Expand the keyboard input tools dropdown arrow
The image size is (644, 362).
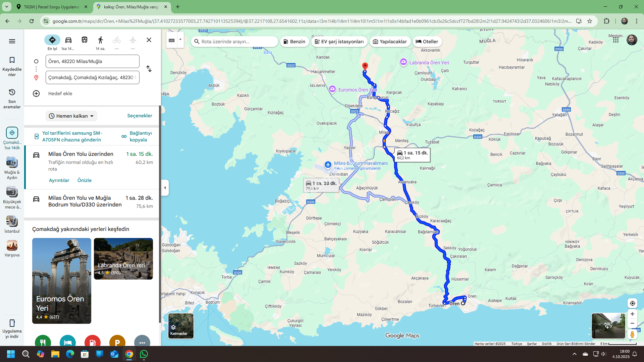pyautogui.click(x=180, y=40)
